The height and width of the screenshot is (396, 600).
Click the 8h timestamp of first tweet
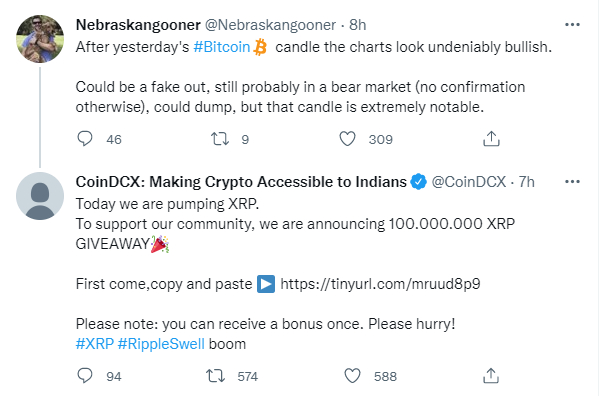pyautogui.click(x=357, y=25)
